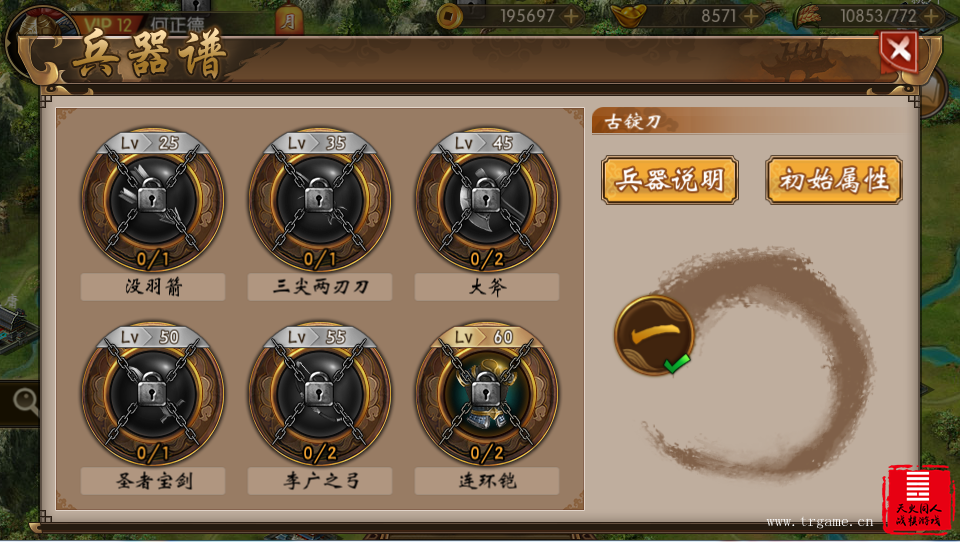This screenshot has height=542, width=960.
Task: Close the 兵器谱 panel with the red X
Action: pyautogui.click(x=899, y=50)
